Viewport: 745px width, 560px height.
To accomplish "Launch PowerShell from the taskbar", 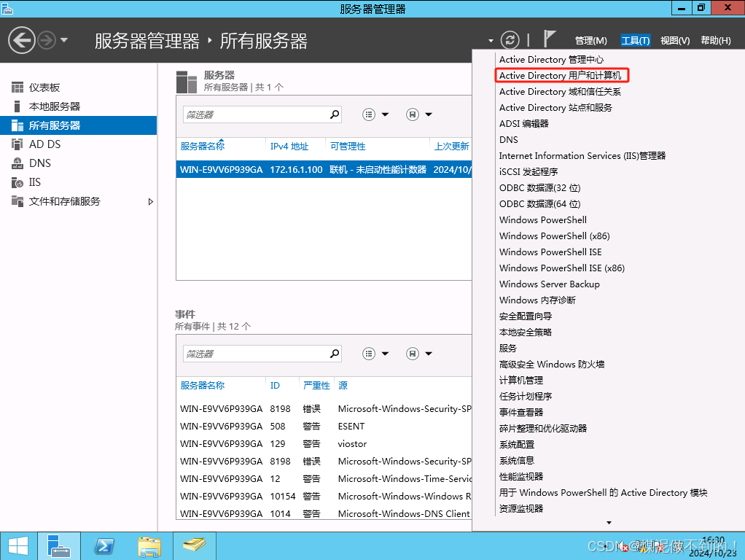I will [x=104, y=546].
